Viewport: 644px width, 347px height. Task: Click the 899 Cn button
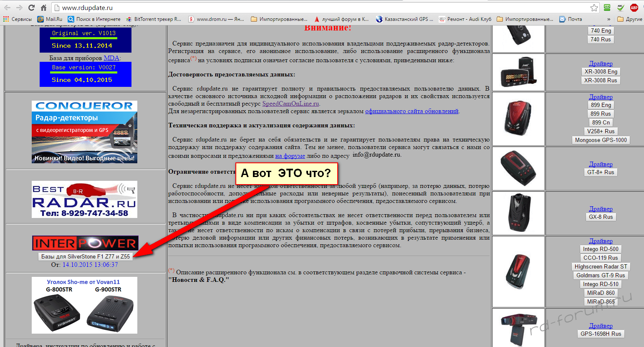click(601, 122)
